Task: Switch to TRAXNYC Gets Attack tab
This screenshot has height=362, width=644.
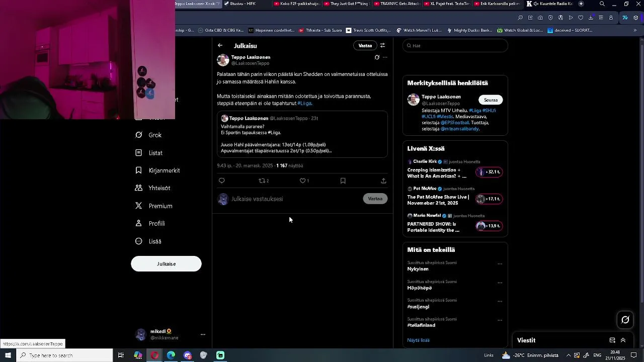Action: click(x=397, y=4)
